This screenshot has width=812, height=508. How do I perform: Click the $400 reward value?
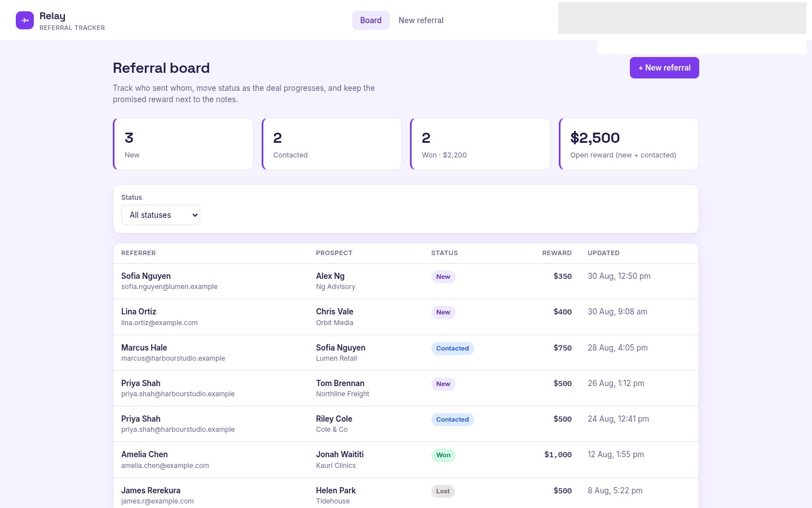coord(563,312)
